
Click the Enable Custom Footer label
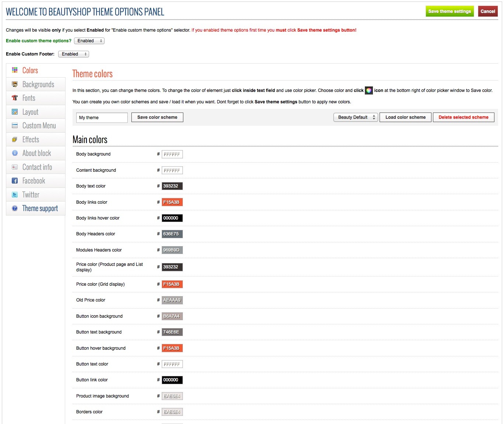pos(30,54)
